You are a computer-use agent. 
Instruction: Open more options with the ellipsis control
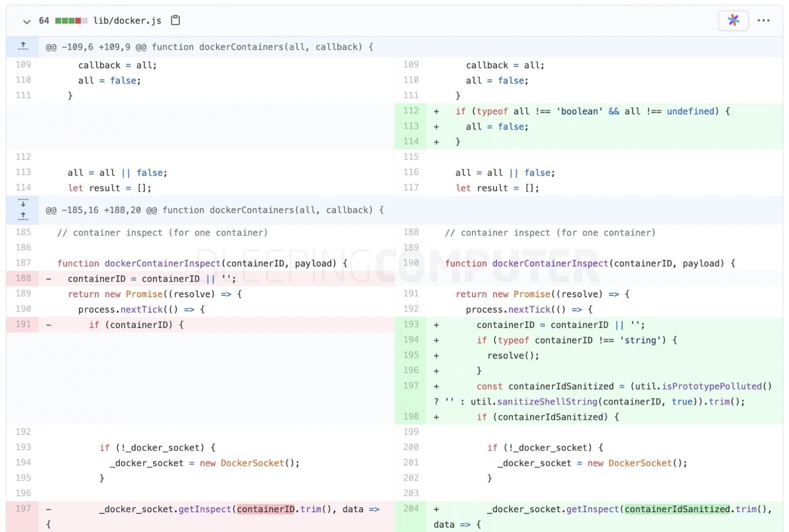coord(764,20)
